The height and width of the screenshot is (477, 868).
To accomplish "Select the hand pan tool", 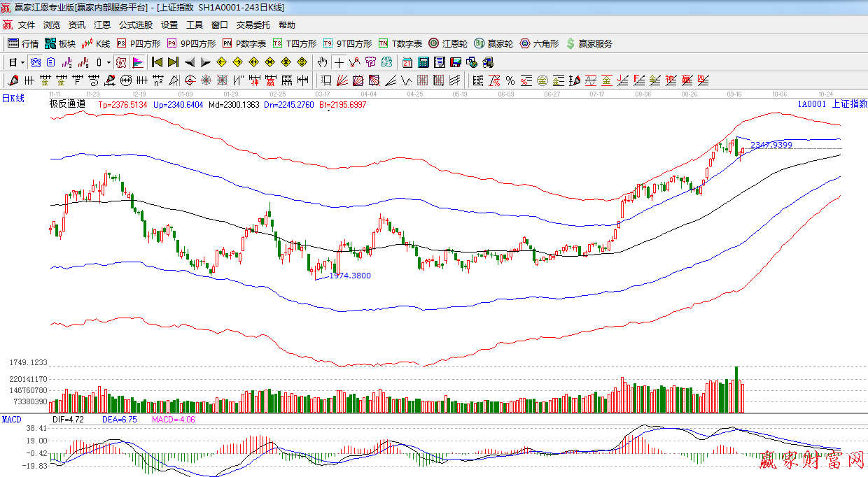I will pyautogui.click(x=322, y=62).
